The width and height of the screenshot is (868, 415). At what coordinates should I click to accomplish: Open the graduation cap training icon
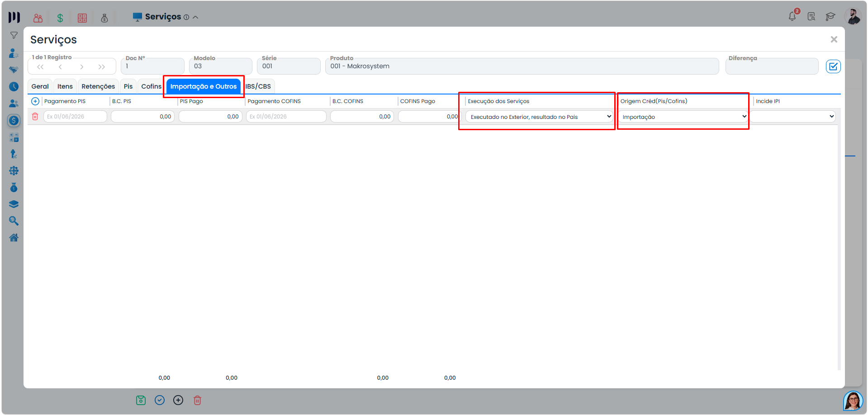(x=830, y=17)
